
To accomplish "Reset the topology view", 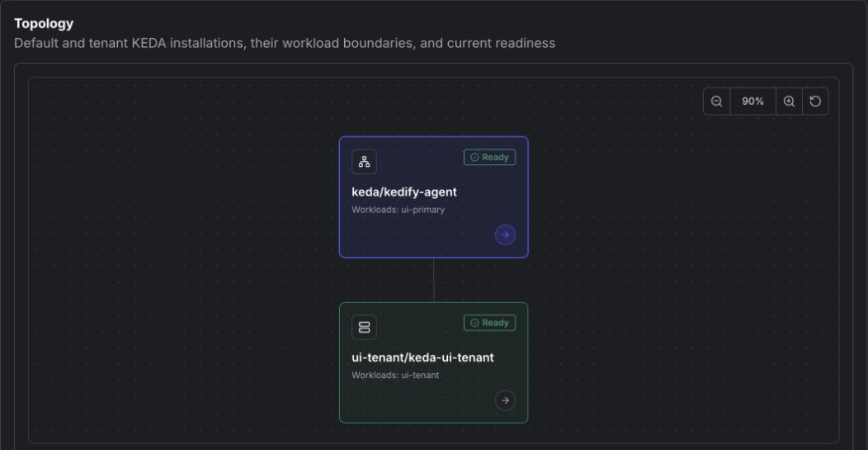I will (x=815, y=102).
